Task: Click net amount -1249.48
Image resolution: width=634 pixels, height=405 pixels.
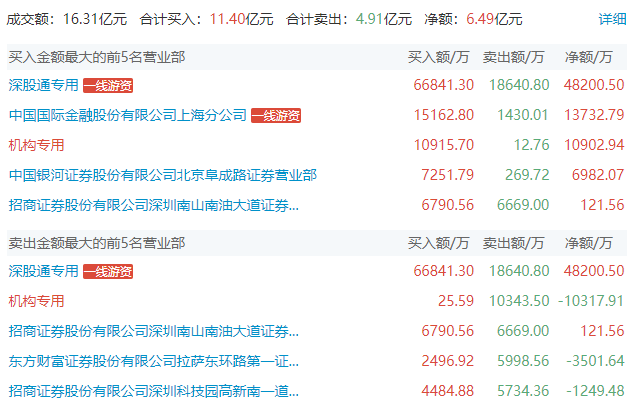Action: click(x=595, y=391)
